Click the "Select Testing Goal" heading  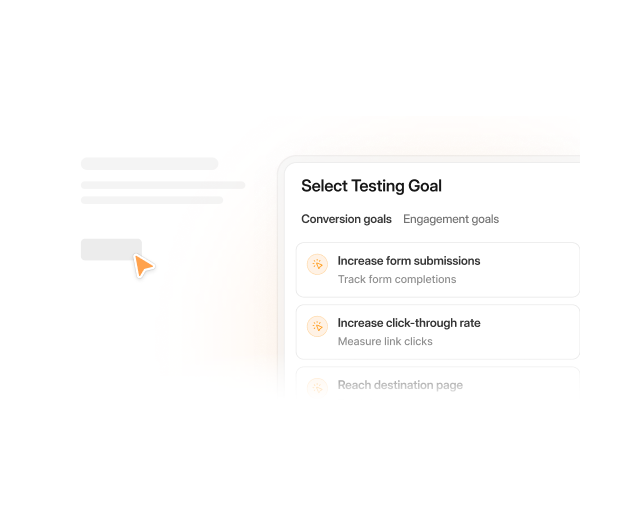pyautogui.click(x=371, y=186)
